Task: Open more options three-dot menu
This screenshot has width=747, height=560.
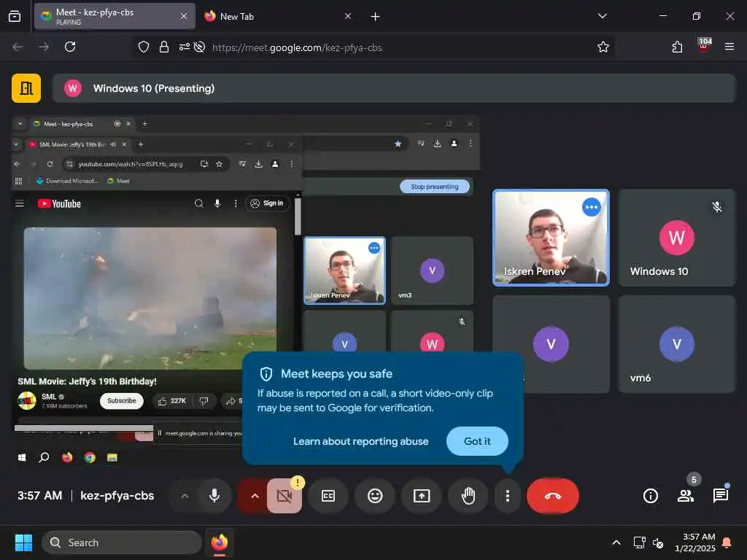Action: 508,496
